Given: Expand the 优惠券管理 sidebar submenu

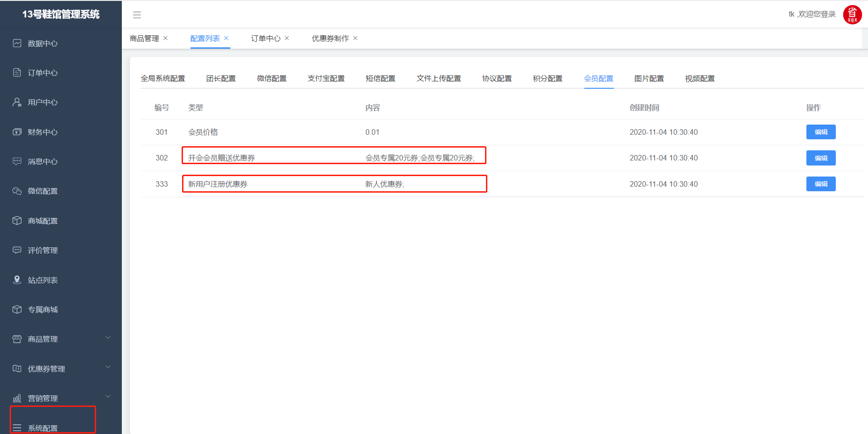Looking at the screenshot, I should tap(108, 367).
